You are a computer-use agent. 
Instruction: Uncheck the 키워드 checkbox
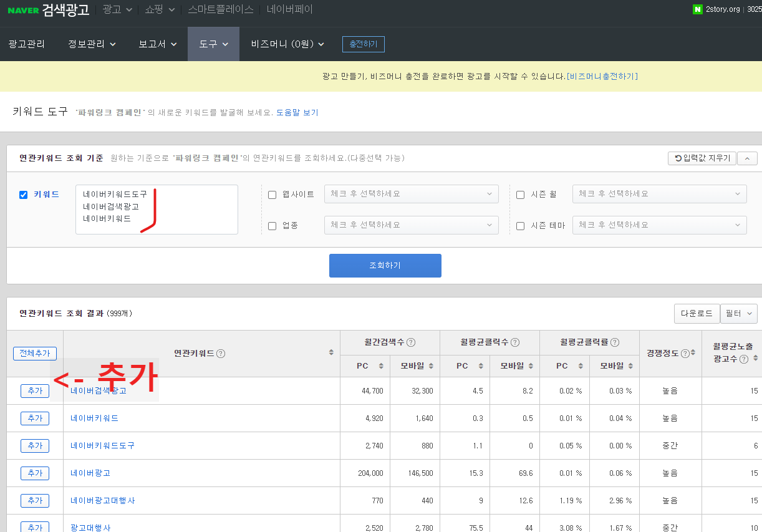23,194
